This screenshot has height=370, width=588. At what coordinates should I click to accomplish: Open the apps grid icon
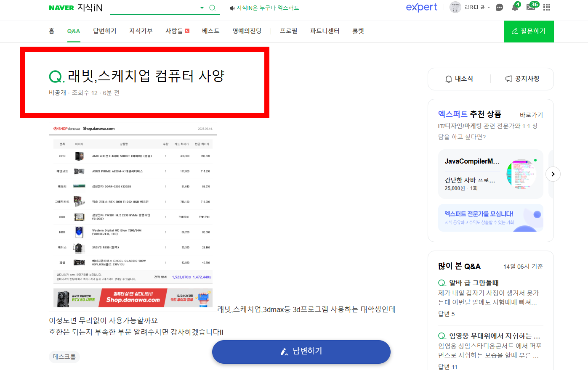point(547,7)
